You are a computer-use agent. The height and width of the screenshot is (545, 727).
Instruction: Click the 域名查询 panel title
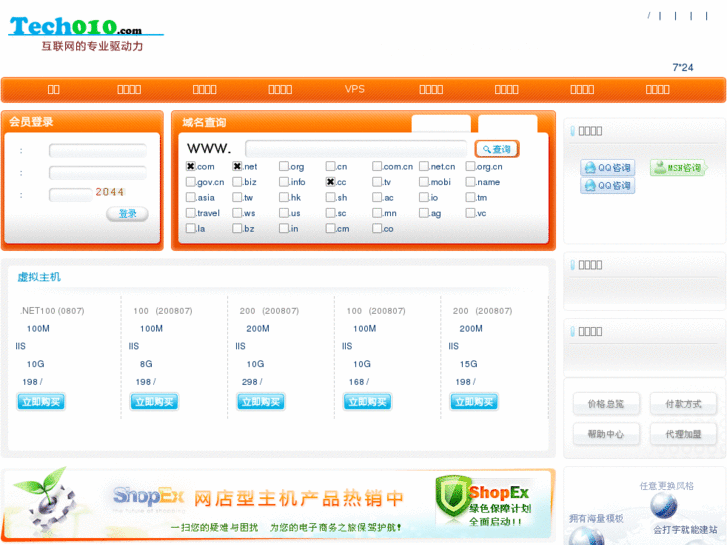204,122
